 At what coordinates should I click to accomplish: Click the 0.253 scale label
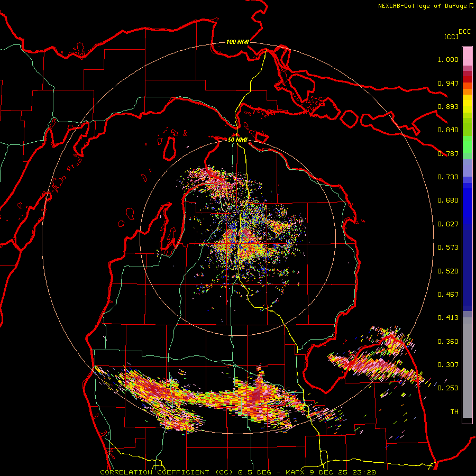point(448,388)
